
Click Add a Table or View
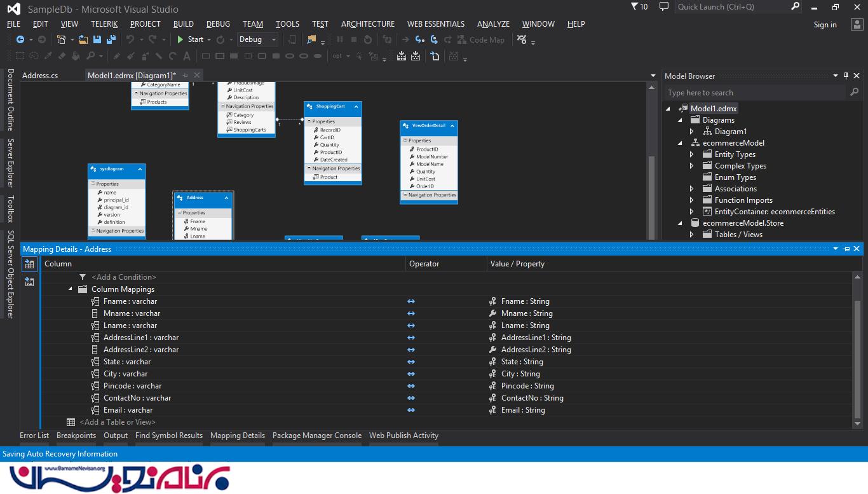tap(117, 422)
